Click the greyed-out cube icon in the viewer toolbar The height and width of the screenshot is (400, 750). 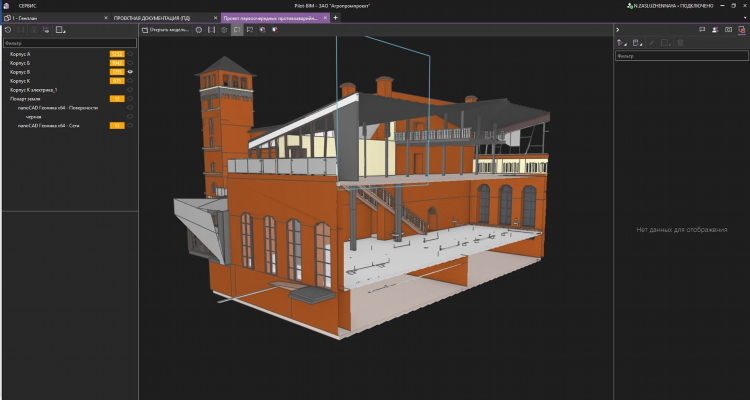point(224,30)
